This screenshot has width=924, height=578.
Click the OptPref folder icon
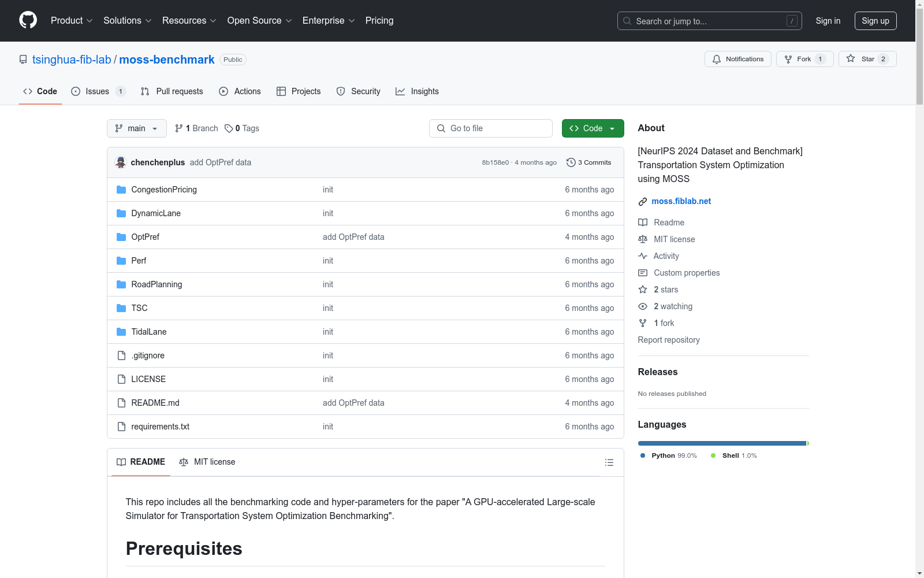point(121,237)
